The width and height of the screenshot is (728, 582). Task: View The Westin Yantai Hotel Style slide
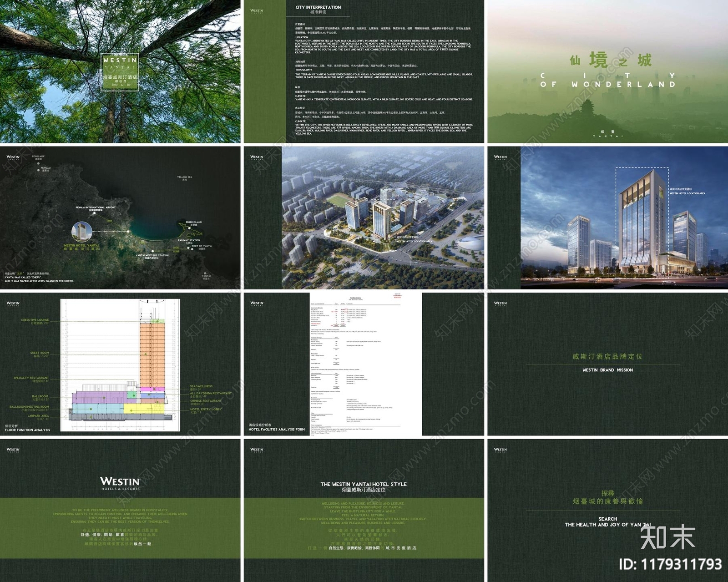[364, 511]
